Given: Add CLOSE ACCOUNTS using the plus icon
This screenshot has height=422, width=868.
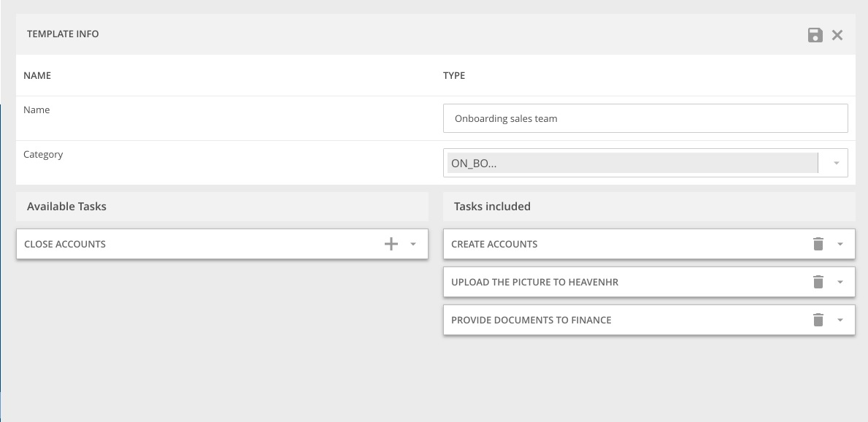Looking at the screenshot, I should click(x=391, y=244).
